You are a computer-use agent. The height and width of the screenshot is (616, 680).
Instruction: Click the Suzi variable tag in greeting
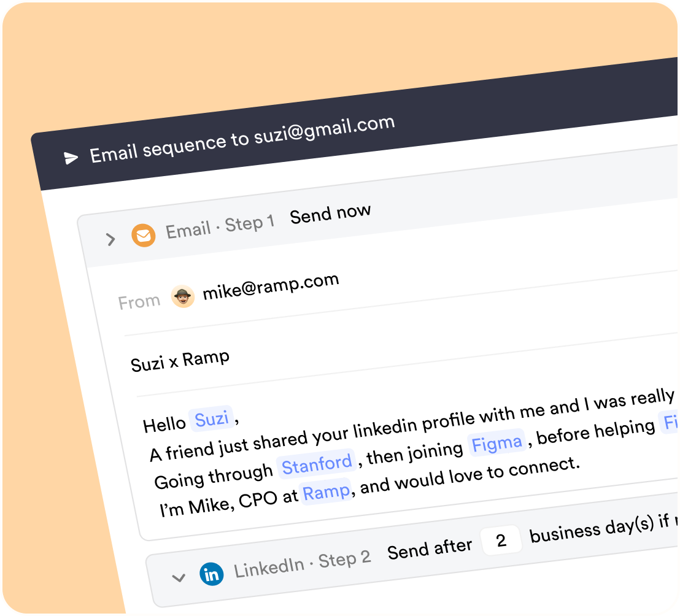click(x=212, y=420)
